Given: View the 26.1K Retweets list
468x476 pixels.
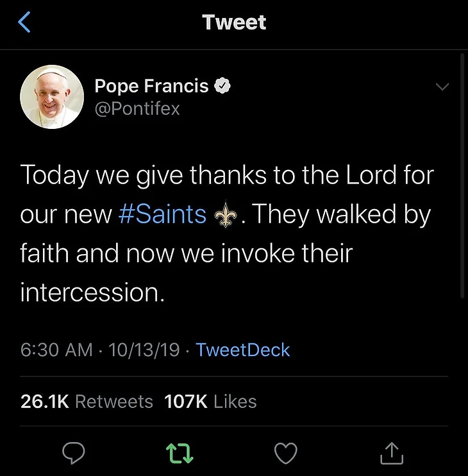Looking at the screenshot, I should (x=87, y=402).
